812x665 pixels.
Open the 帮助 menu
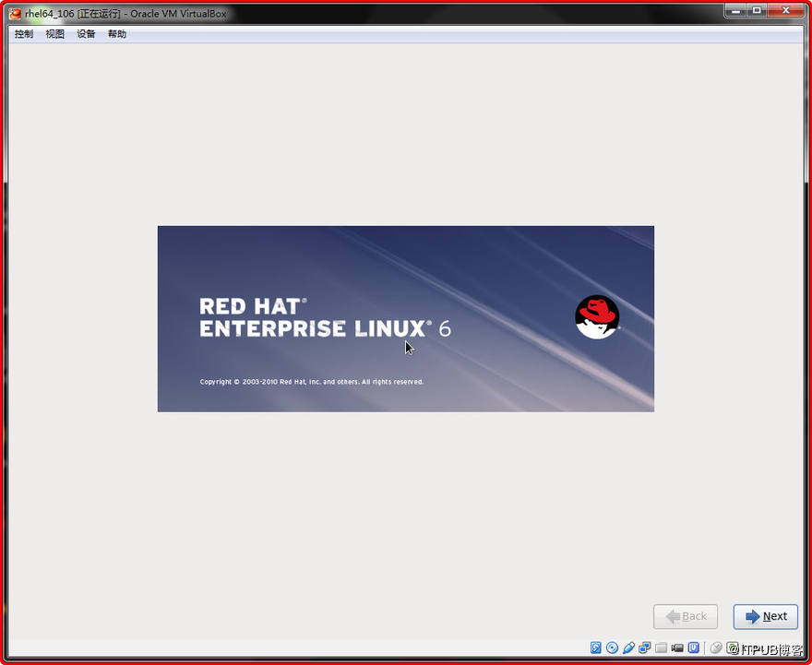(x=117, y=34)
